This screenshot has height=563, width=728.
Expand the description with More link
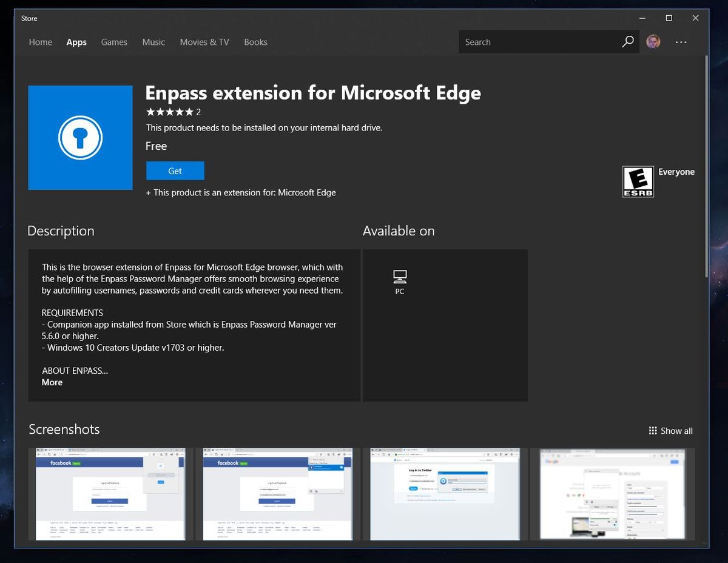coord(52,382)
